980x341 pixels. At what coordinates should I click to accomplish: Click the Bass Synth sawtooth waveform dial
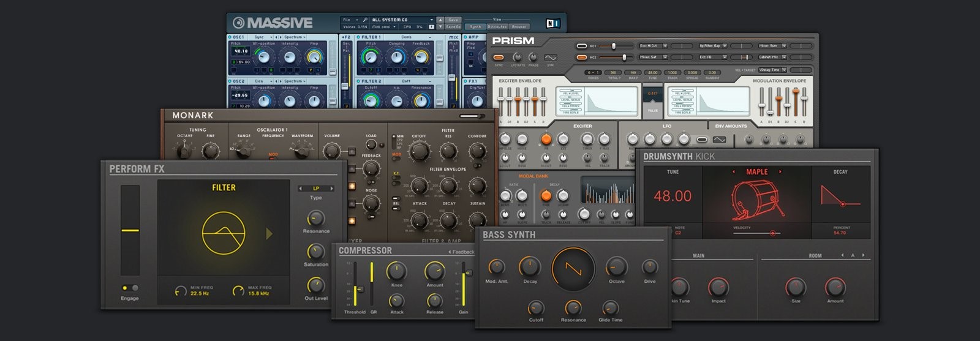click(573, 269)
